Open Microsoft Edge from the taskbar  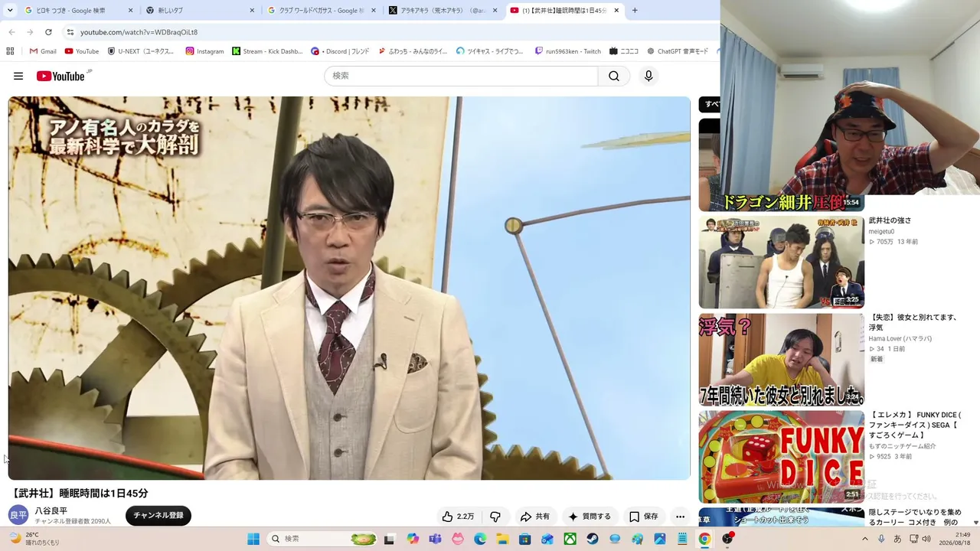pyautogui.click(x=480, y=539)
